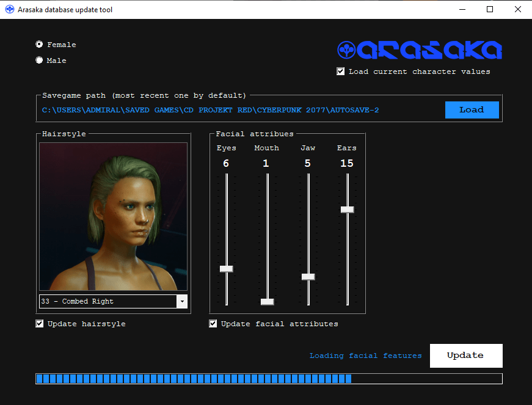Screen dimensions: 532x405
Task: Click the blue loading progress bar
Action: [269, 379]
